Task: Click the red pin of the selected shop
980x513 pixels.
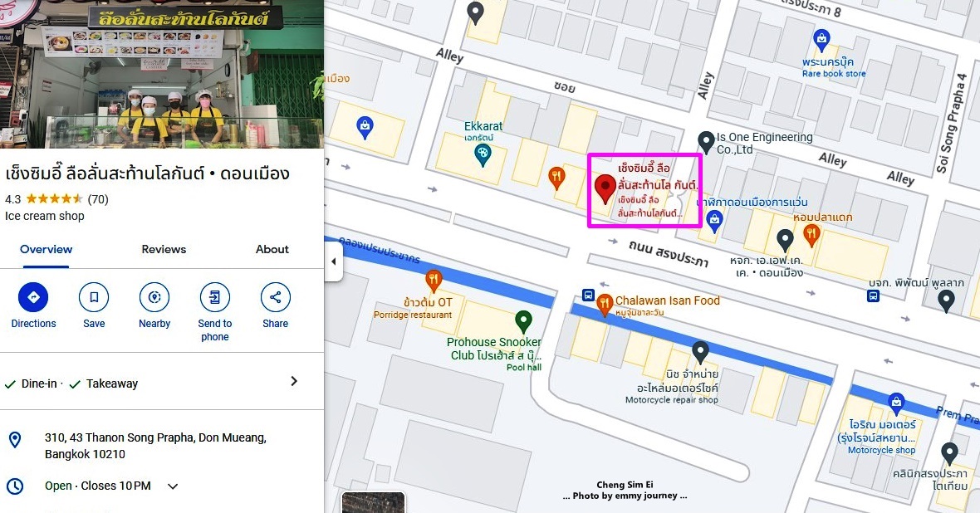Action: (605, 188)
